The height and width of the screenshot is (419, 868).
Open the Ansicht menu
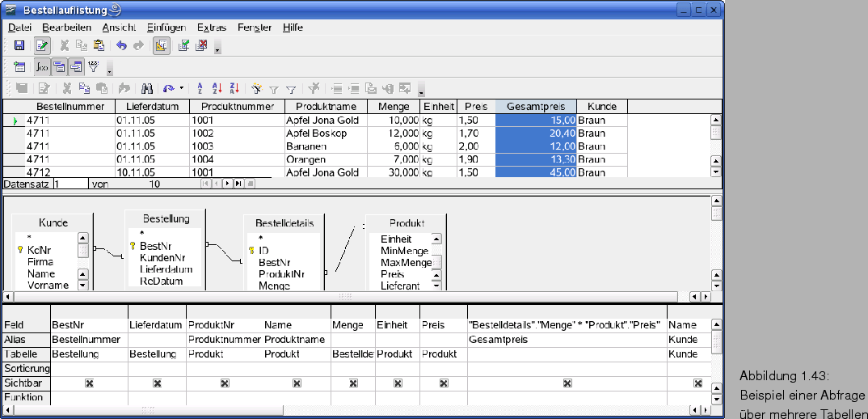(119, 28)
